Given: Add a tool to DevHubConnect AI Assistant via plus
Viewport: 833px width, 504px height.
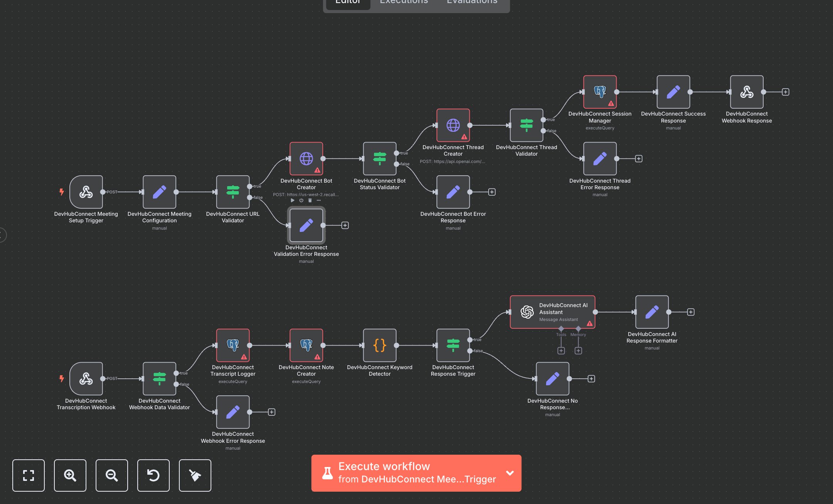Looking at the screenshot, I should click(561, 350).
